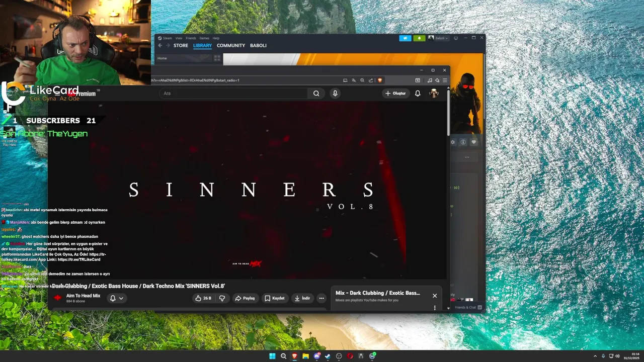Click Steam icon in taskbar

coord(328,356)
